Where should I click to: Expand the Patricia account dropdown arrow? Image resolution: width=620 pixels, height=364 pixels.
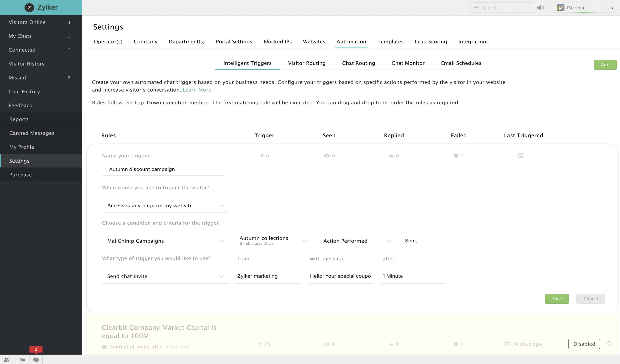pos(612,8)
